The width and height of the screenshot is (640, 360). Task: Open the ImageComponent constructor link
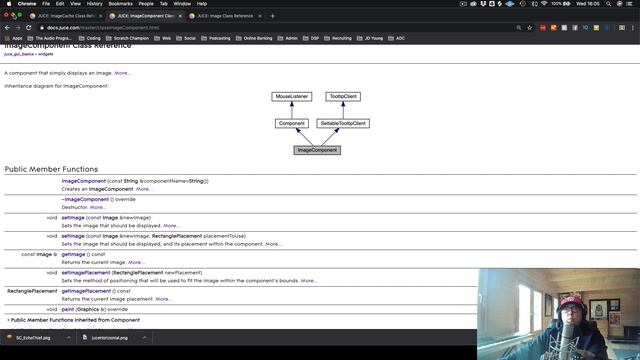84,181
